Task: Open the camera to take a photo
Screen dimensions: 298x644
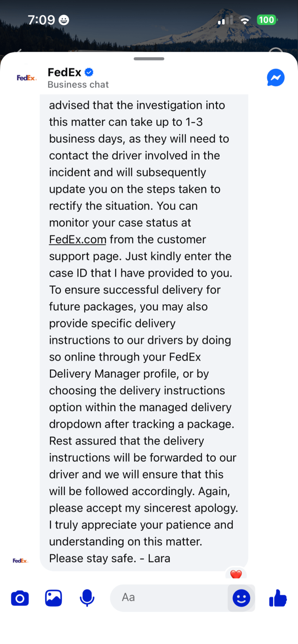Action: 20,598
